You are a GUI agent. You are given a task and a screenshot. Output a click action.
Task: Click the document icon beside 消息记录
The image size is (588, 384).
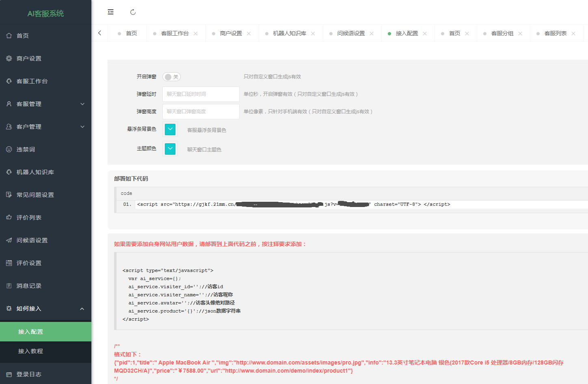tap(9, 286)
